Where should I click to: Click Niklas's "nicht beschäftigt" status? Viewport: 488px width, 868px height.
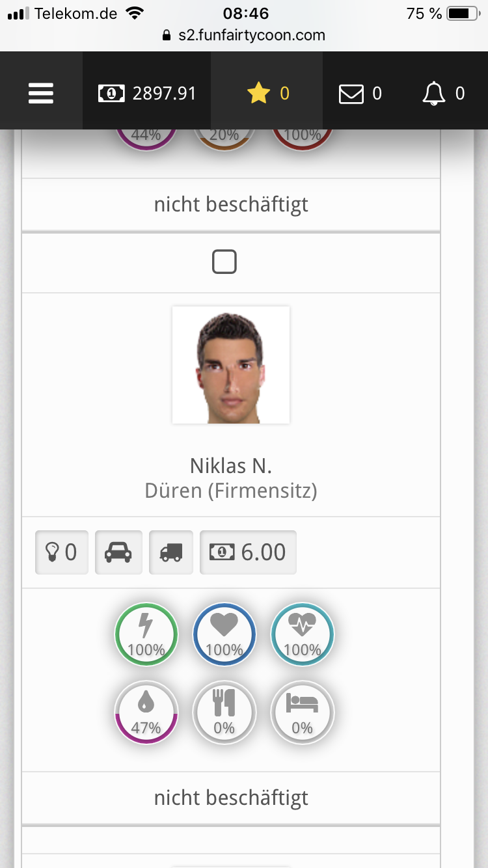pyautogui.click(x=231, y=798)
